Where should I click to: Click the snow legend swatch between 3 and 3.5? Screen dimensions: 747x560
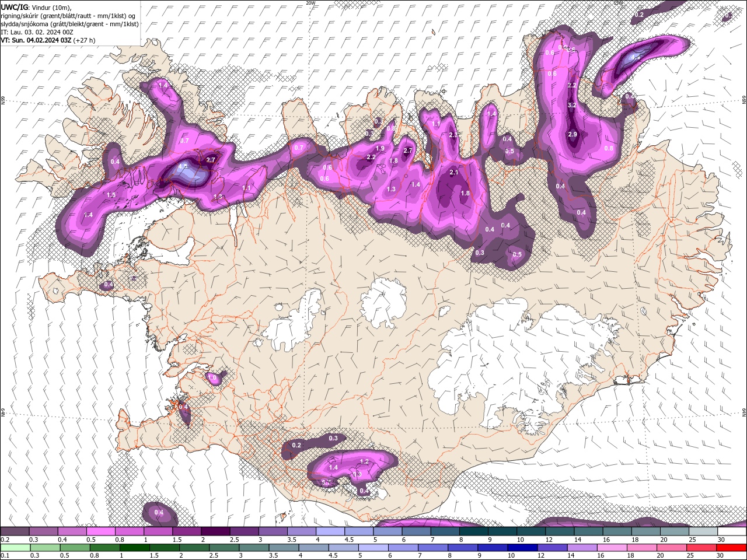tap(273, 531)
